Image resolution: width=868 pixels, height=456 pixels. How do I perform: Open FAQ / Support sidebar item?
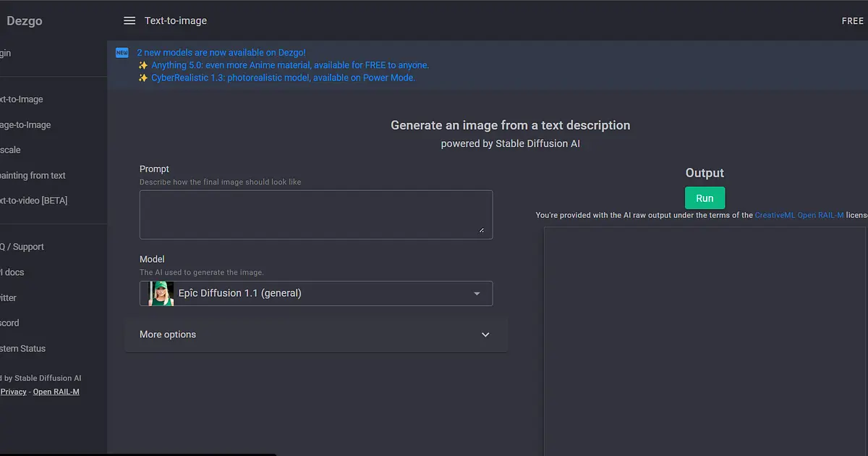(22, 247)
